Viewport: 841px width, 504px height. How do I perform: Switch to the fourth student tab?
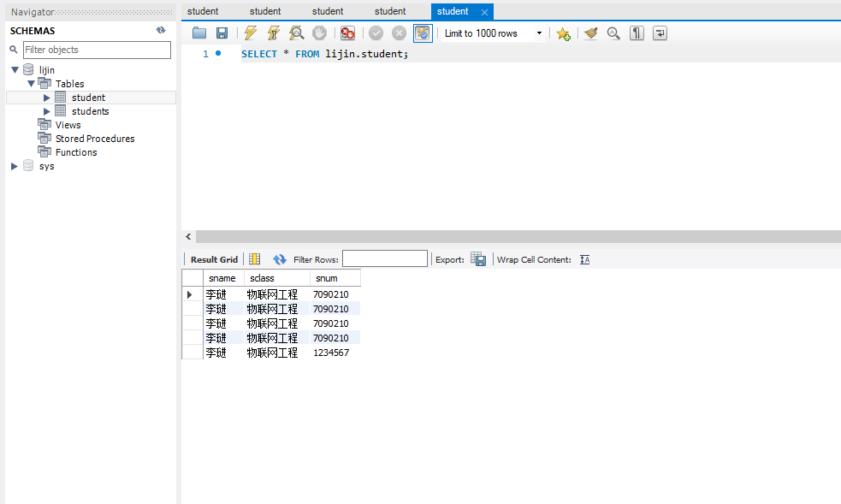tap(390, 11)
